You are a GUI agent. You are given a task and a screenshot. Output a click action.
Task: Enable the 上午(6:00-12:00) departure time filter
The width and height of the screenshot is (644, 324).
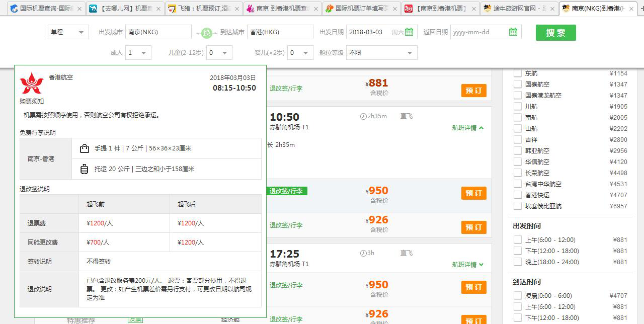(x=517, y=239)
